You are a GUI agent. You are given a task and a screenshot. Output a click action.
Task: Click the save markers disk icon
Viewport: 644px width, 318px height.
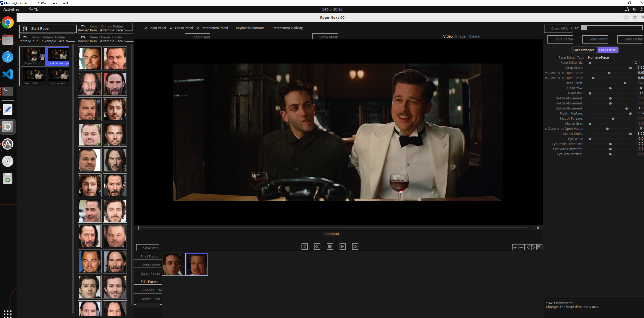coord(539,247)
